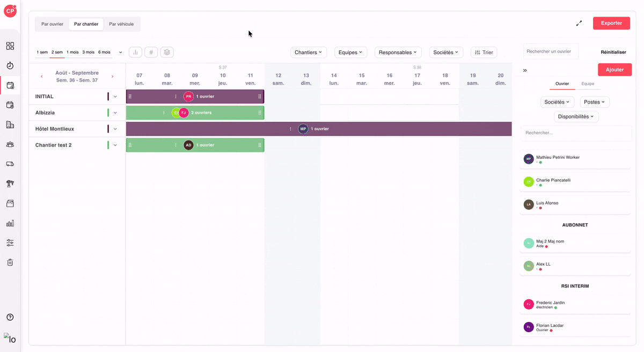Select the Equipe tab in side panel
The width and height of the screenshot is (644, 352).
588,84
